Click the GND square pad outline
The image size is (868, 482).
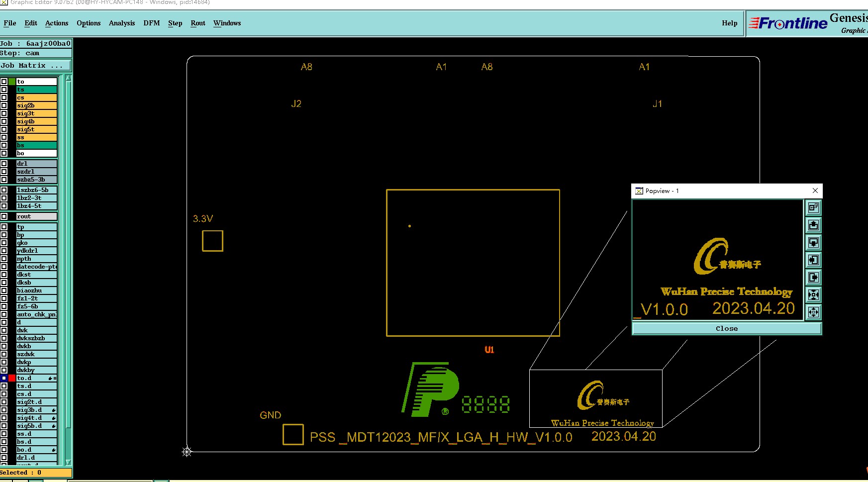coord(293,434)
